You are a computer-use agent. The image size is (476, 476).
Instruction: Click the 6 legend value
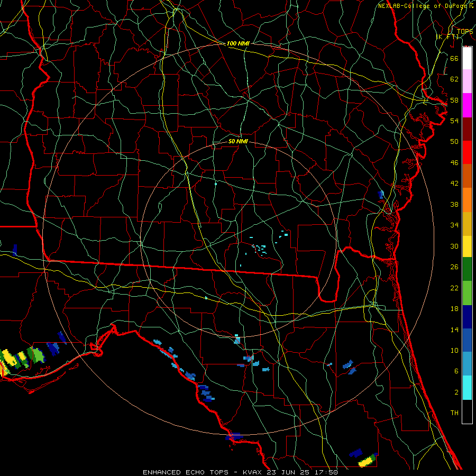(456, 371)
